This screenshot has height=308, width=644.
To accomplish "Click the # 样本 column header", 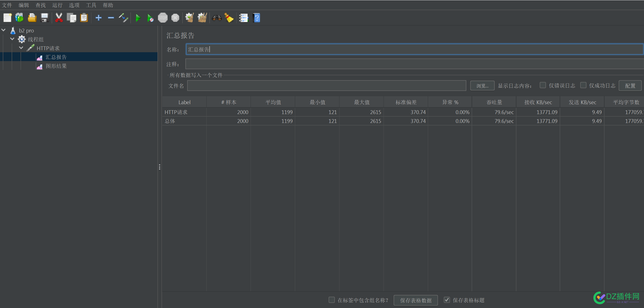I will click(229, 102).
